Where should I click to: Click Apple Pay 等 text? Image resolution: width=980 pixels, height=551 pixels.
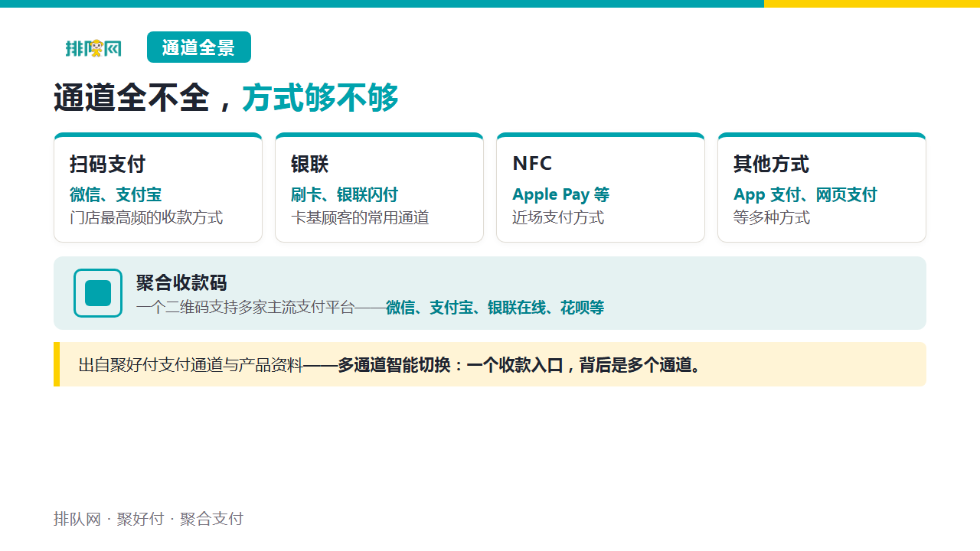561,194
